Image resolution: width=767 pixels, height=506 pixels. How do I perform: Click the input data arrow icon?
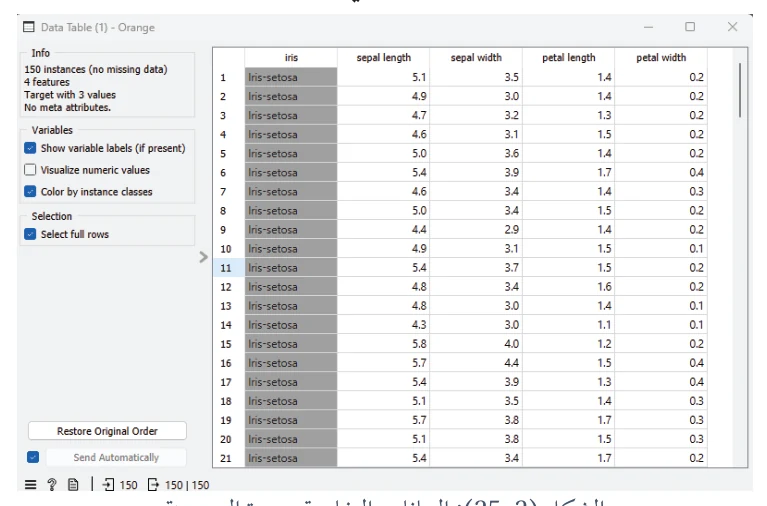[108, 484]
